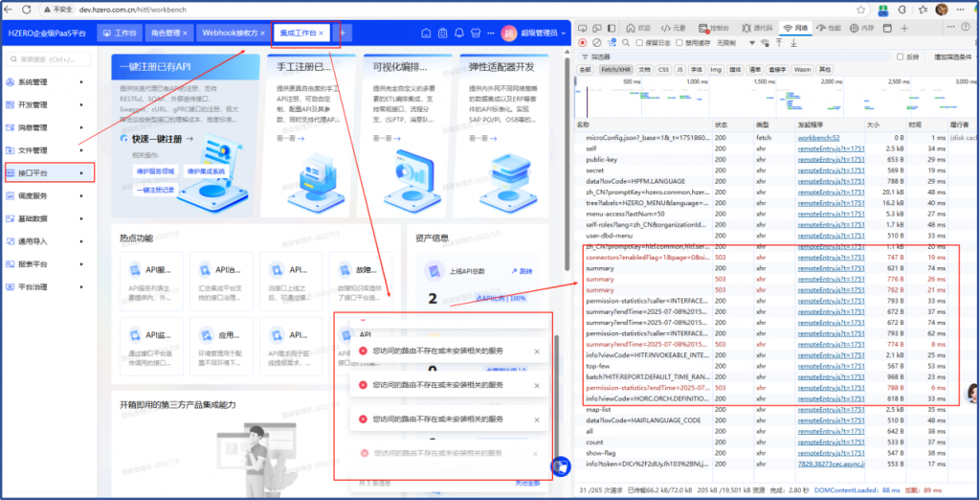Click 关闭全部 to dismiss all notifications
The width and height of the screenshot is (980, 500).
tap(524, 482)
